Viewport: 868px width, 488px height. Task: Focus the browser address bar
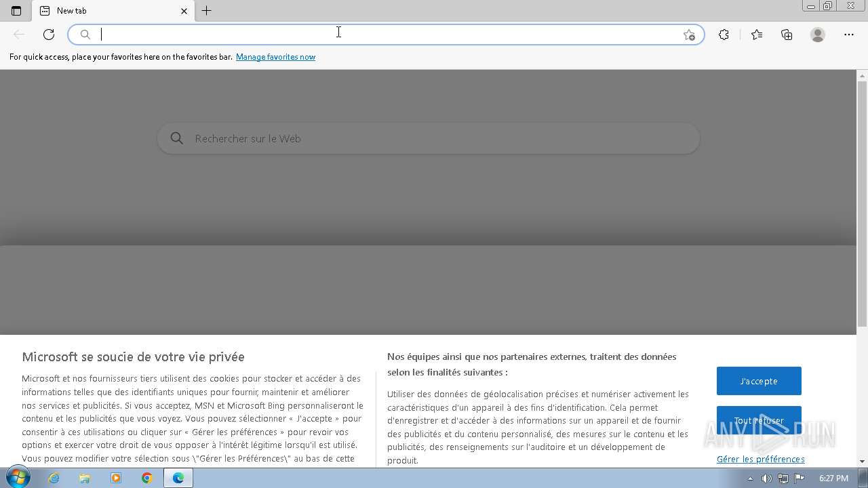[386, 35]
